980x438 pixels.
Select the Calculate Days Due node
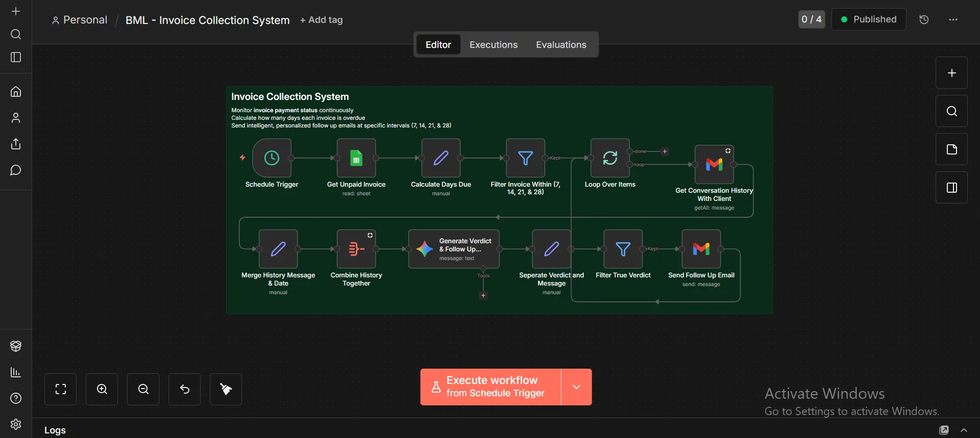click(441, 158)
